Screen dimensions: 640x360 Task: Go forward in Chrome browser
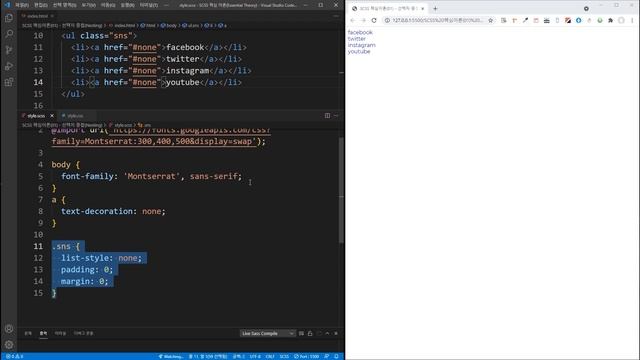(x=363, y=20)
